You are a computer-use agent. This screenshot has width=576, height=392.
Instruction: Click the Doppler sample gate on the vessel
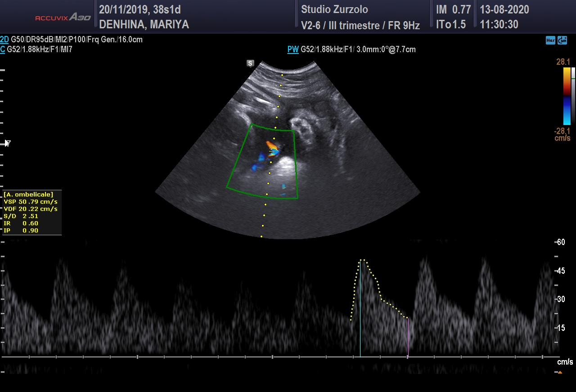point(273,152)
